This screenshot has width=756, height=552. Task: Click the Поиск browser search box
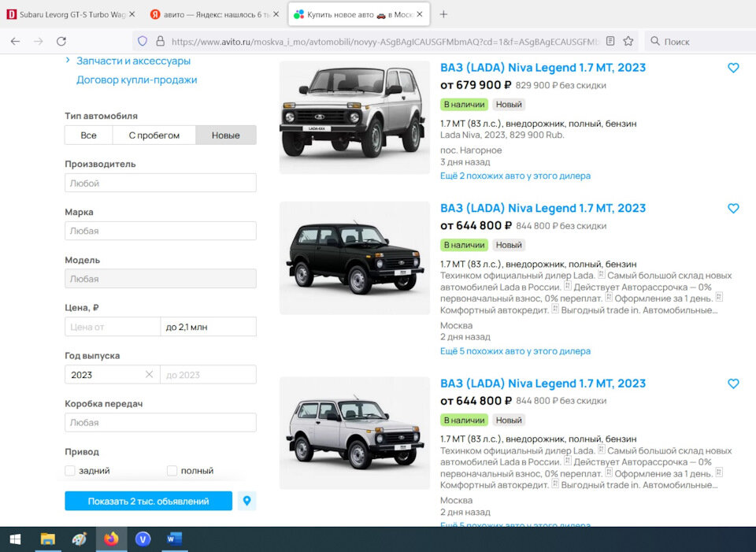click(x=702, y=42)
